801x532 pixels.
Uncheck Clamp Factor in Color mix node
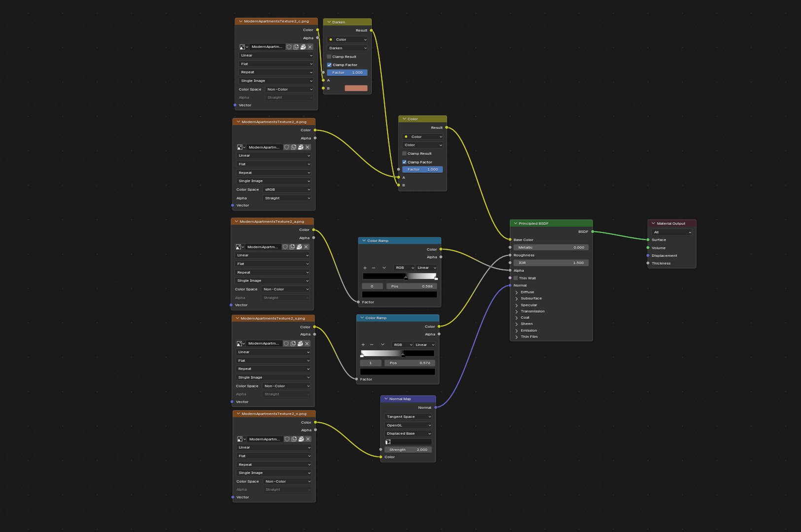(x=404, y=162)
